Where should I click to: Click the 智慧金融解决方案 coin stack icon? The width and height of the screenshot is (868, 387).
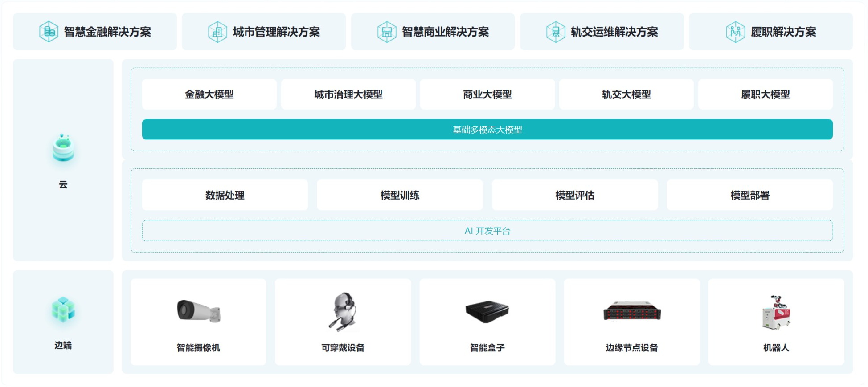(49, 32)
